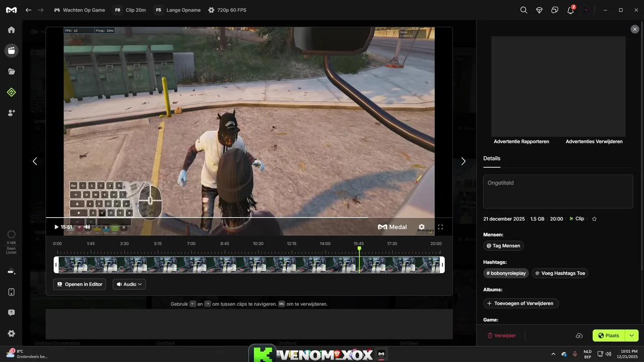This screenshot has height=362, width=644.
Task: Seek using the video progress bar
Action: (x=249, y=218)
